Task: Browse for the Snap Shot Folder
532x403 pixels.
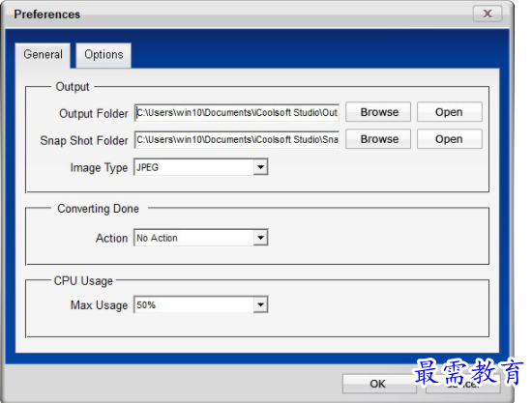Action: (x=378, y=139)
